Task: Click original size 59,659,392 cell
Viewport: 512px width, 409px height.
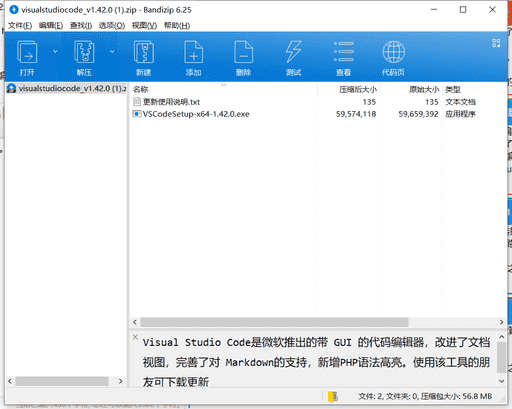Action: (x=418, y=114)
